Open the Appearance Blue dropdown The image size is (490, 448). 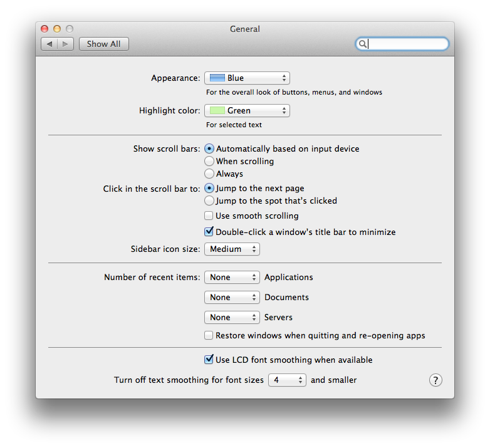[x=247, y=78]
